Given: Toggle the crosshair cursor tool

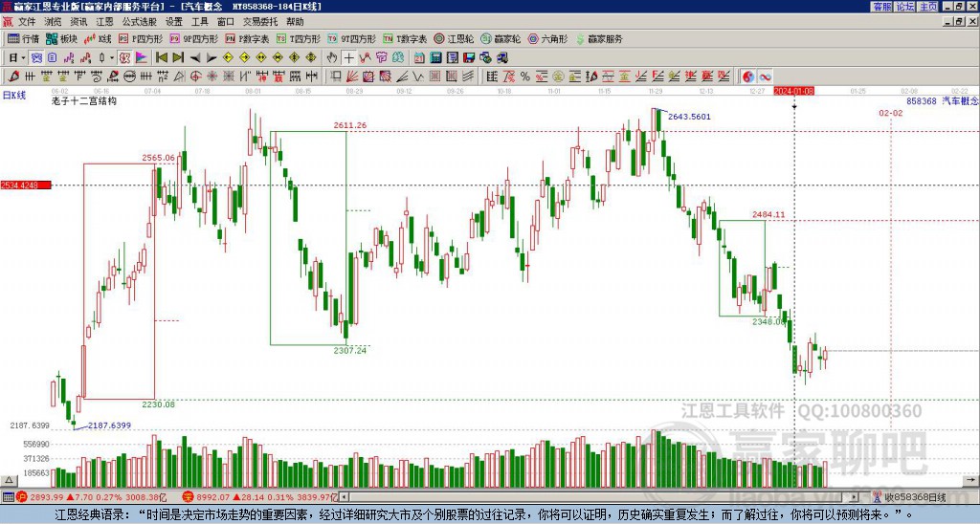Looking at the screenshot, I should tap(348, 58).
